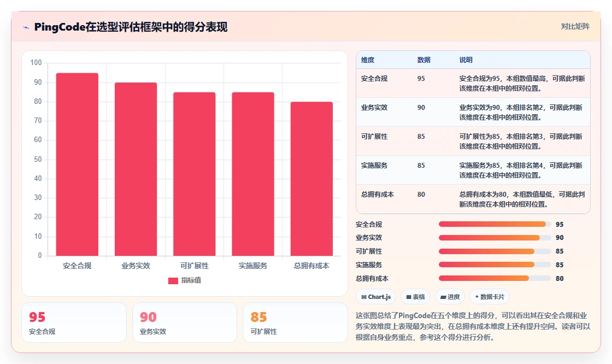This screenshot has height=364, width=612.
Task: Click the 90 value in the table
Action: click(x=421, y=108)
